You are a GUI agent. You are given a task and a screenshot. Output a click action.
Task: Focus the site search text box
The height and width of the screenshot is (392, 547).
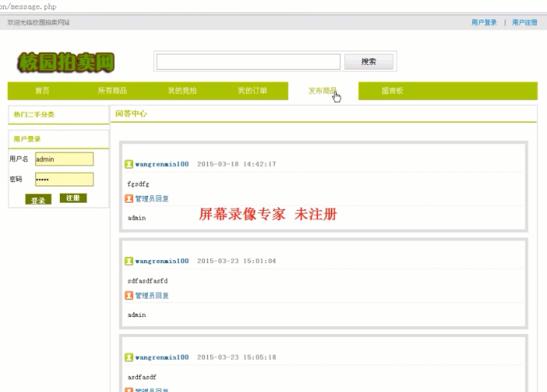coord(248,62)
